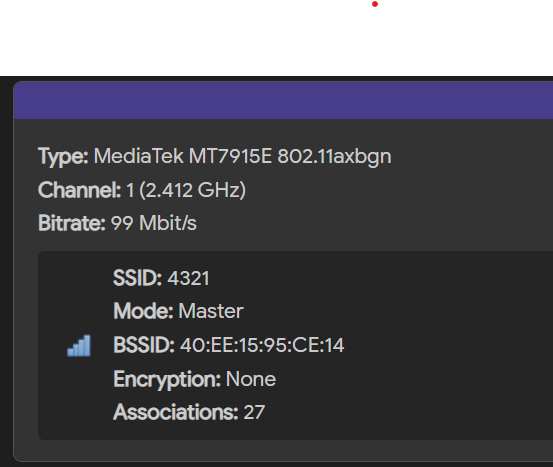The image size is (553, 467).
Task: Click the small red dot at the top
Action: (x=375, y=4)
